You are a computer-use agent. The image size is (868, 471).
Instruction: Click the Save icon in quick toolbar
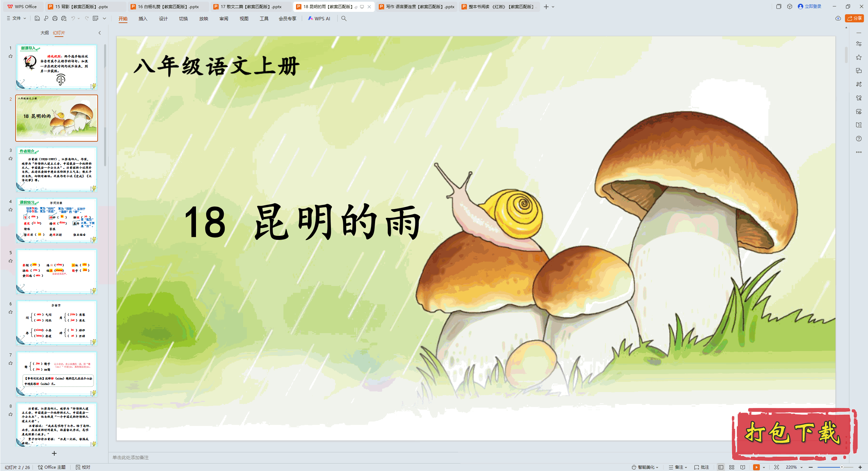[x=37, y=18]
